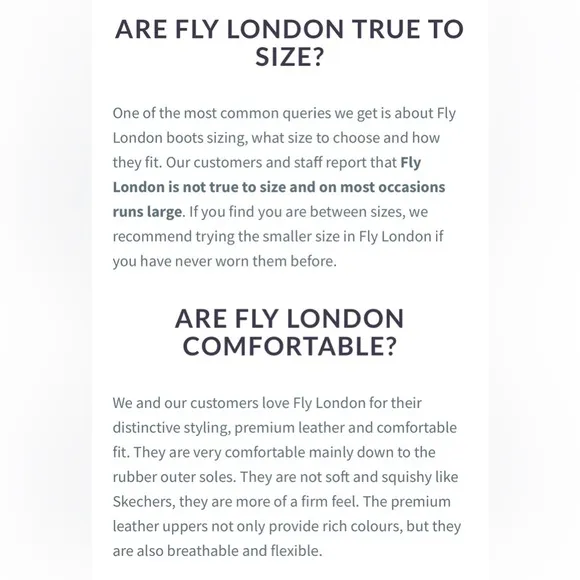The height and width of the screenshot is (580, 580).
Task: Click the word 'COMFORTABLE?' in the second heading
Action: coord(289,346)
